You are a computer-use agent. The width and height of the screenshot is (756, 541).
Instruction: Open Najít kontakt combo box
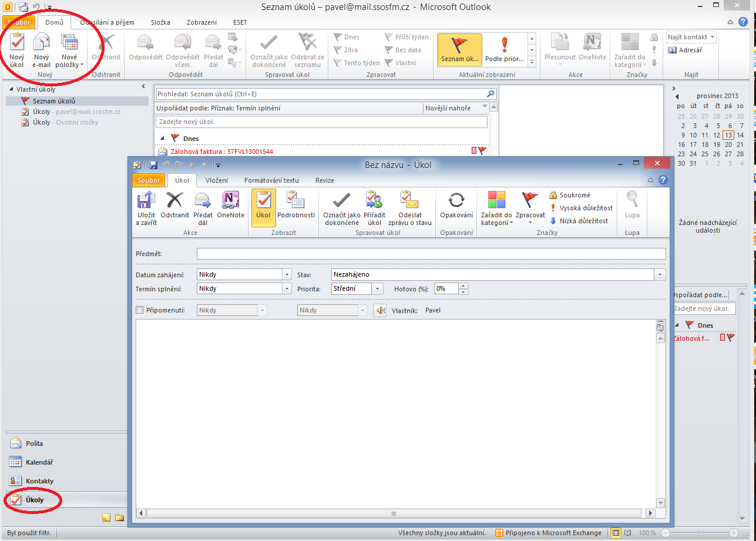click(x=691, y=37)
